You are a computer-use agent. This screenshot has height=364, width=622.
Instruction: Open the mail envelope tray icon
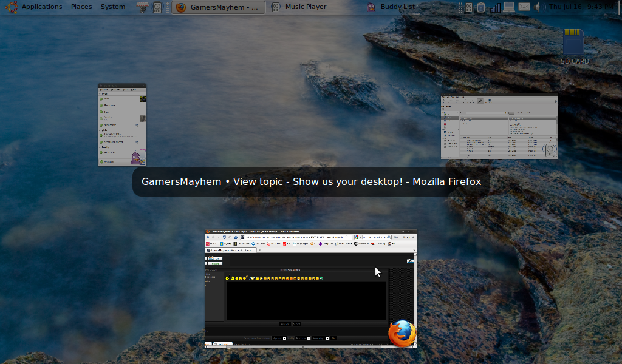point(524,7)
